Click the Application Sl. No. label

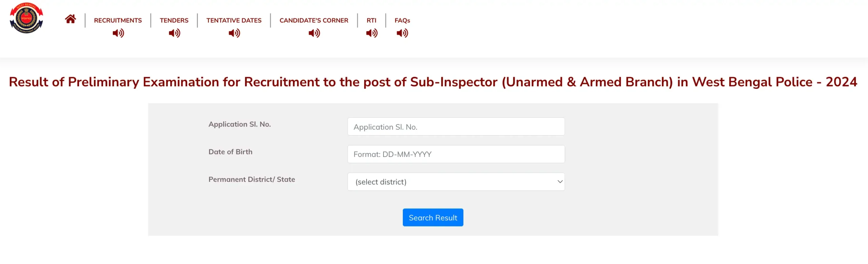[239, 124]
